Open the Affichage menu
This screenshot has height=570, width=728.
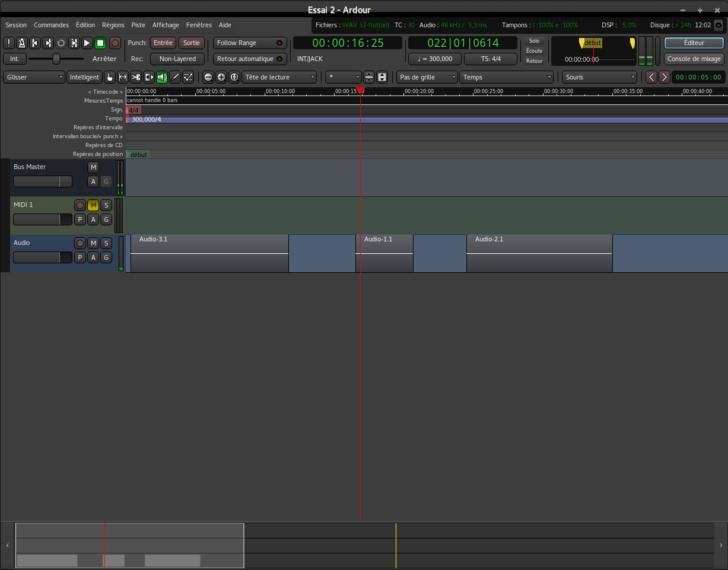(x=166, y=25)
